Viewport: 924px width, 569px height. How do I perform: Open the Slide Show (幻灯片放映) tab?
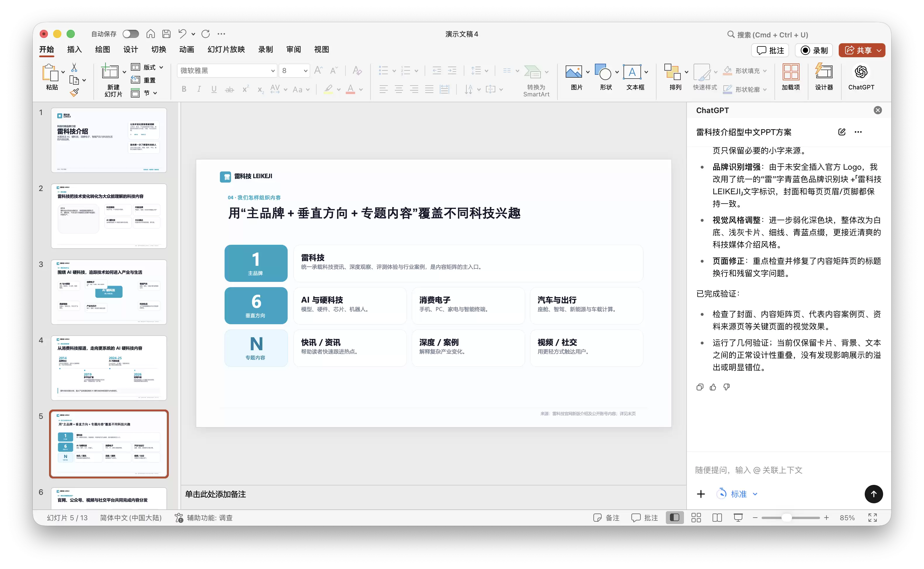coord(226,50)
